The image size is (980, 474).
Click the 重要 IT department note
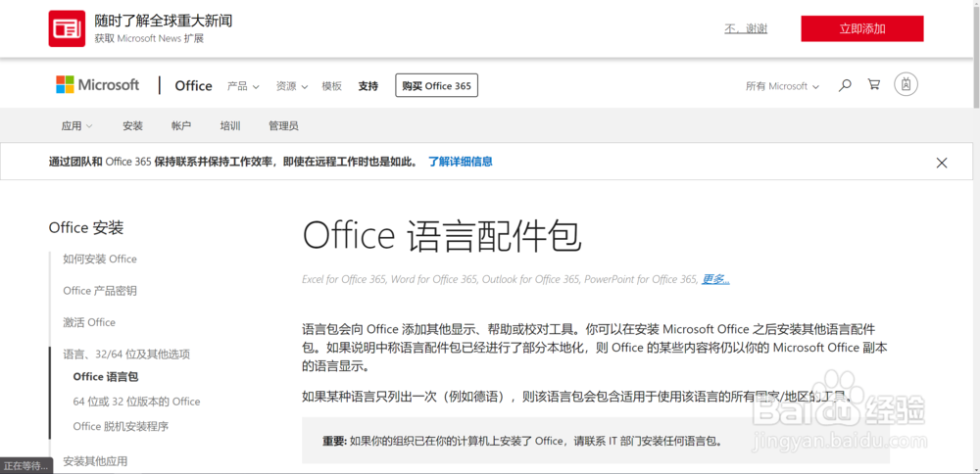click(596, 441)
